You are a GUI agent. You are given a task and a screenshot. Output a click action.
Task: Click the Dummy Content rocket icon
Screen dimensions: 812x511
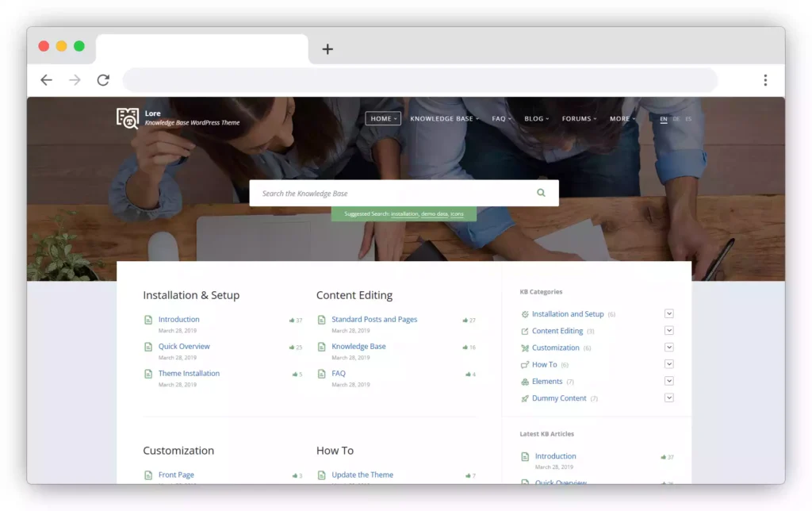click(x=525, y=398)
